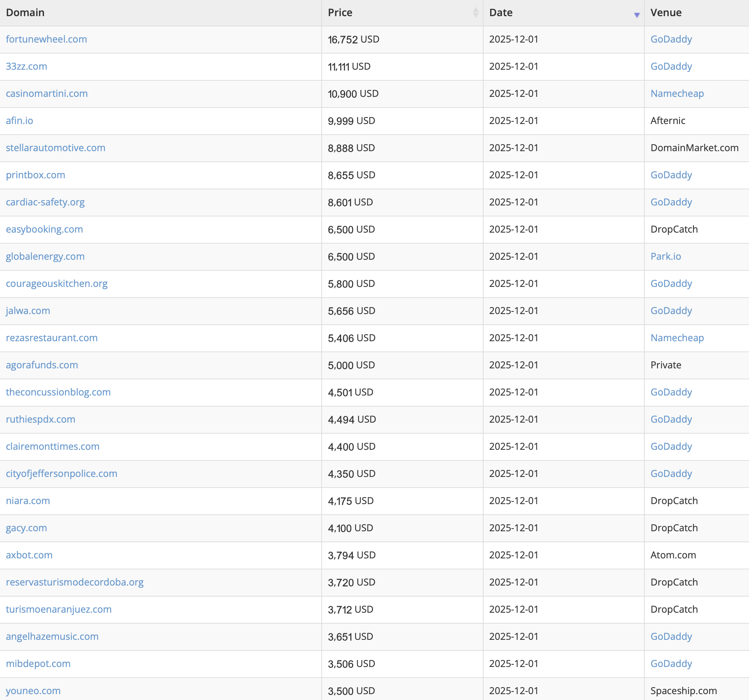Open reservasturismodecordoba.org link
Screen dimensions: 749x700
pos(75,582)
